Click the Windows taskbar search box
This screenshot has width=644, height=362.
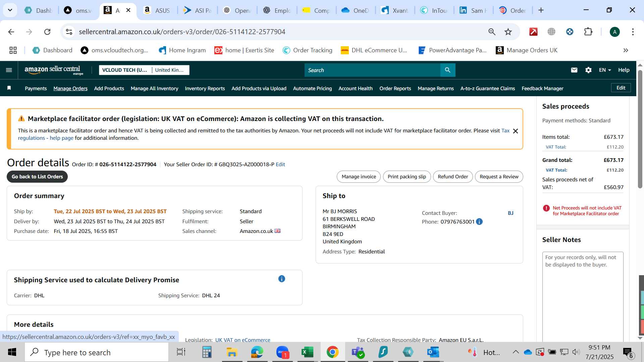pos(97,352)
